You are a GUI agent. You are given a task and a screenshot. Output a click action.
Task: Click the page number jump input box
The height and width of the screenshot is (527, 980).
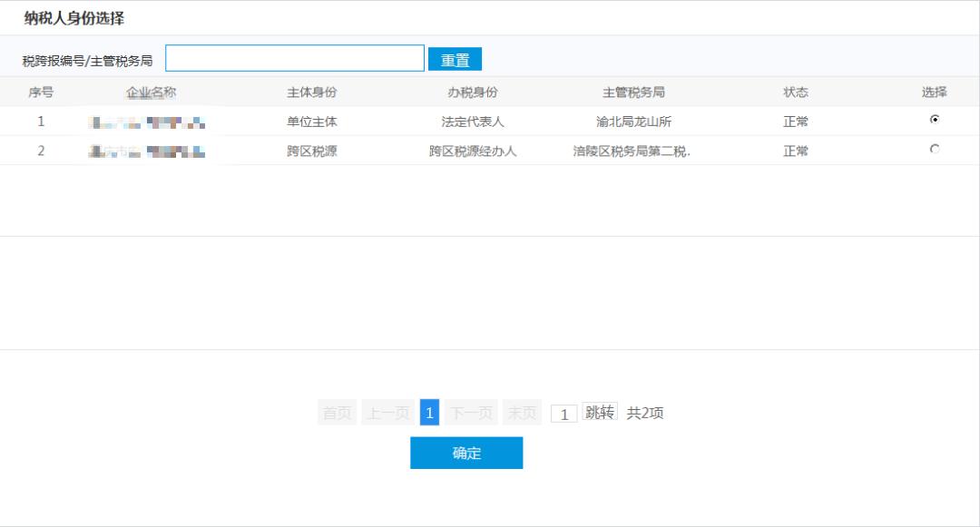click(x=563, y=414)
